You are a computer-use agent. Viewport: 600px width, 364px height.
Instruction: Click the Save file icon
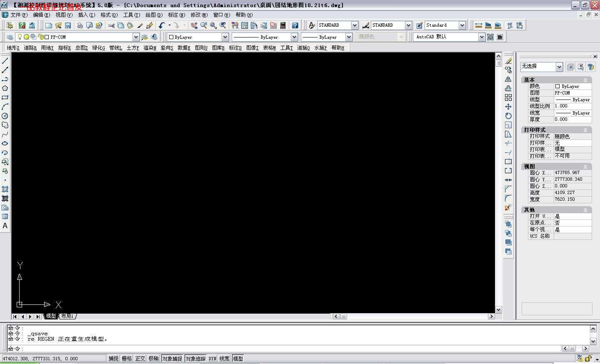68,25
